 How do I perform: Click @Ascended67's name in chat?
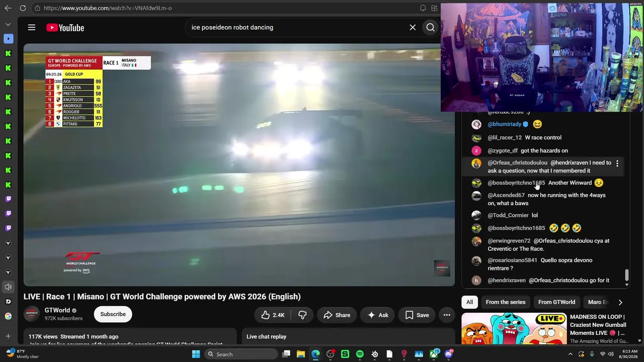(506, 196)
